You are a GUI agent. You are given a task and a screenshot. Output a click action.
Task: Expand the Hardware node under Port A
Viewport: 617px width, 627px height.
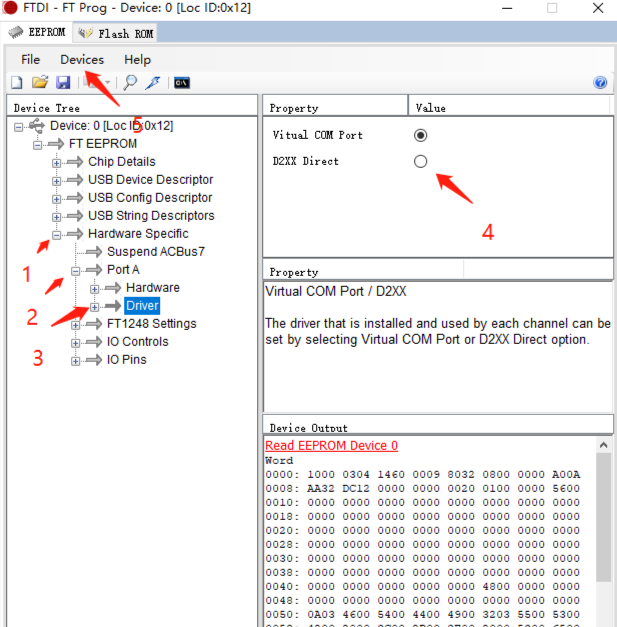pos(94,289)
